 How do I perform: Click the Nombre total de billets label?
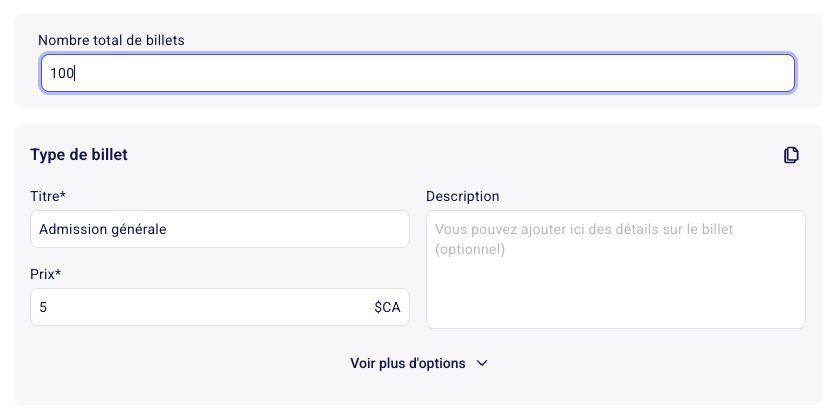111,40
